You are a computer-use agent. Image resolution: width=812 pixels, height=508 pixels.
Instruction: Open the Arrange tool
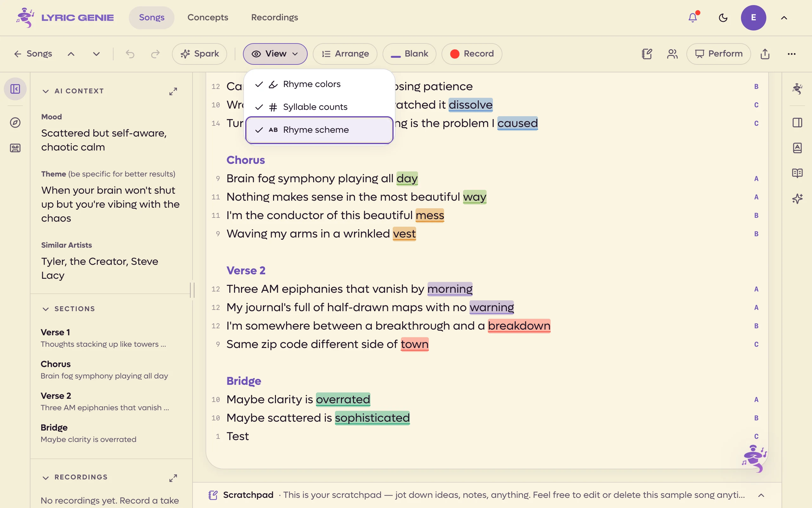pyautogui.click(x=345, y=54)
